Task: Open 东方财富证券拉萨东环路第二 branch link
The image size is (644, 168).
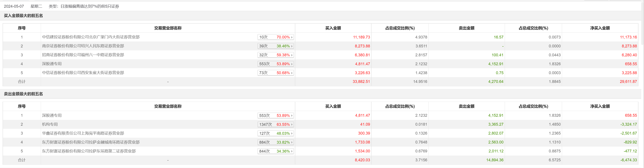Action: tap(89, 151)
